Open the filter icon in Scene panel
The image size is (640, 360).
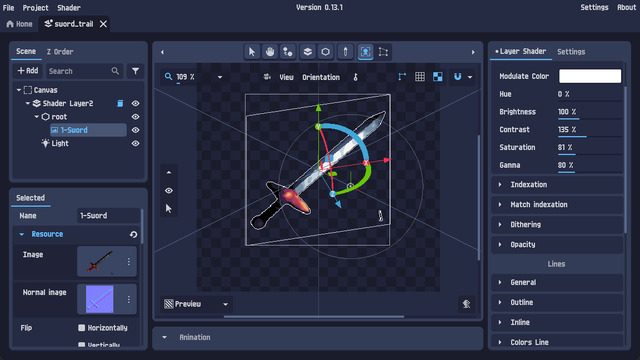(x=135, y=71)
